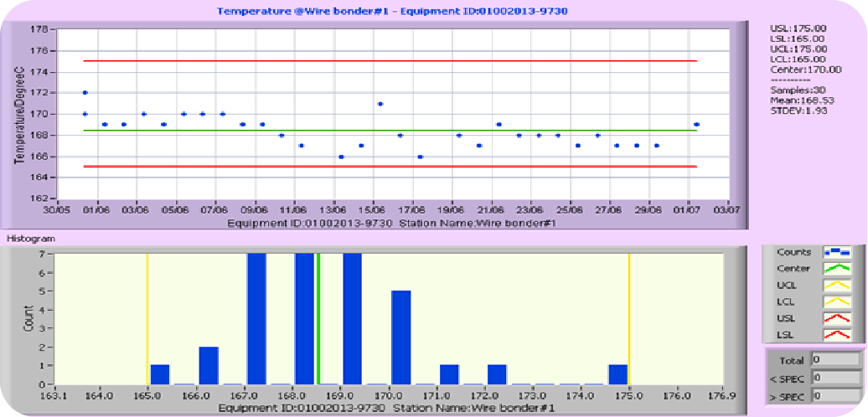Screen dimensions: 868x417
Task: Click the Center legend green line icon
Action: pyautogui.click(x=837, y=268)
